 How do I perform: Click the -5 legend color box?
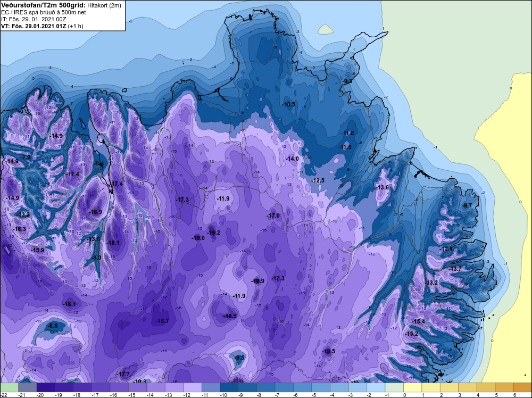click(321, 387)
